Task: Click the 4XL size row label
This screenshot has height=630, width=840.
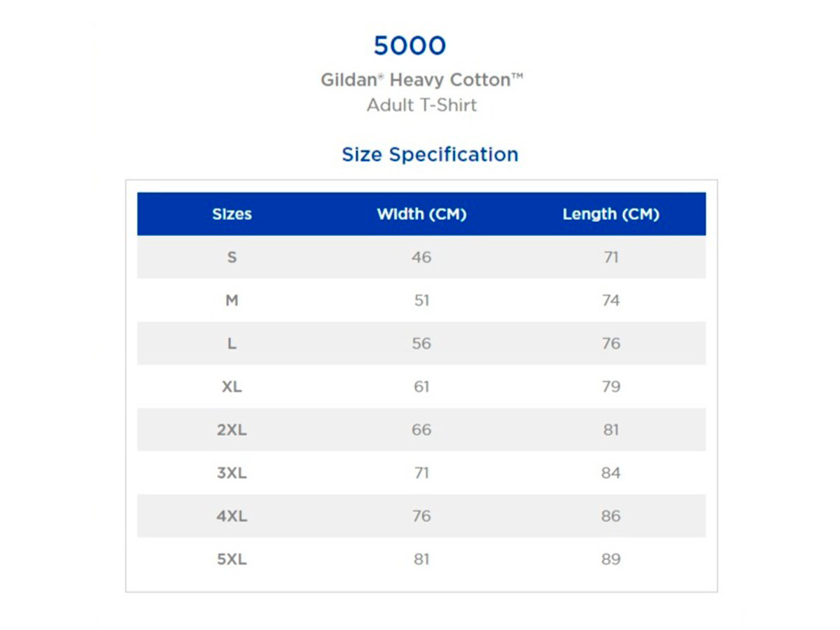Action: click(x=232, y=517)
